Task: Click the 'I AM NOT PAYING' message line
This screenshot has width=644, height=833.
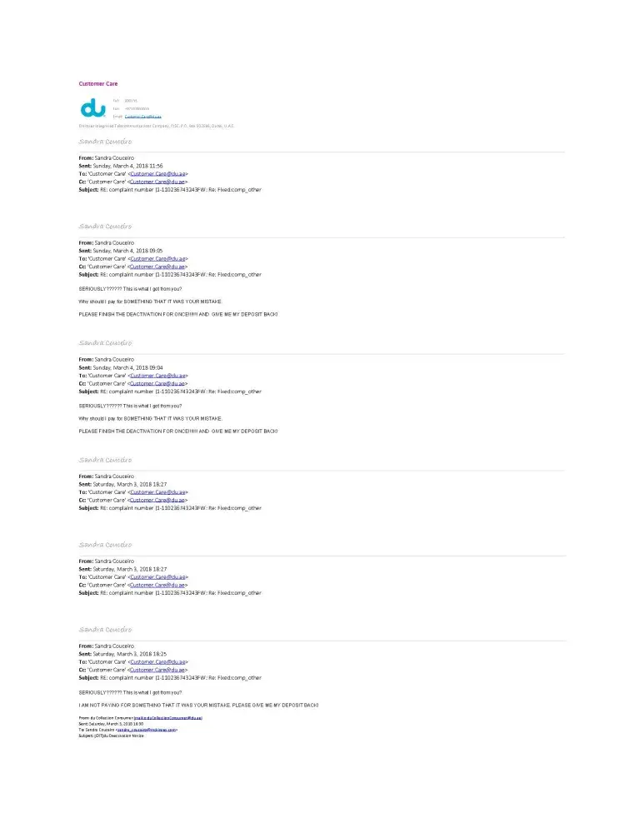Action: pyautogui.click(x=199, y=706)
